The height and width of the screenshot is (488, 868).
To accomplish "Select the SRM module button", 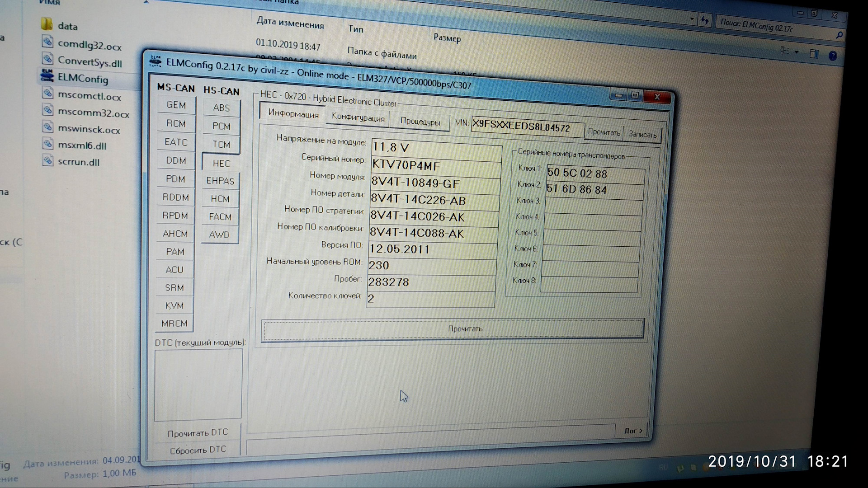I will tap(175, 288).
